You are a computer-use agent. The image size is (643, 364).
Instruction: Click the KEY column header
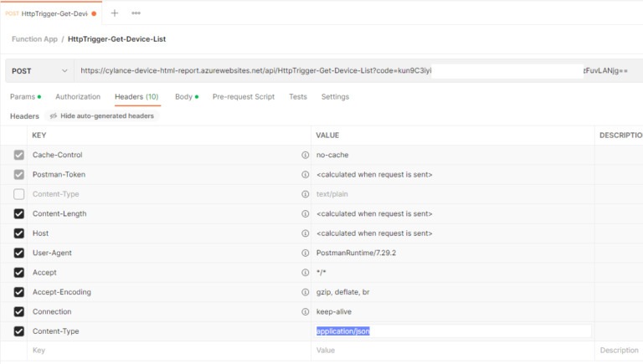click(39, 136)
